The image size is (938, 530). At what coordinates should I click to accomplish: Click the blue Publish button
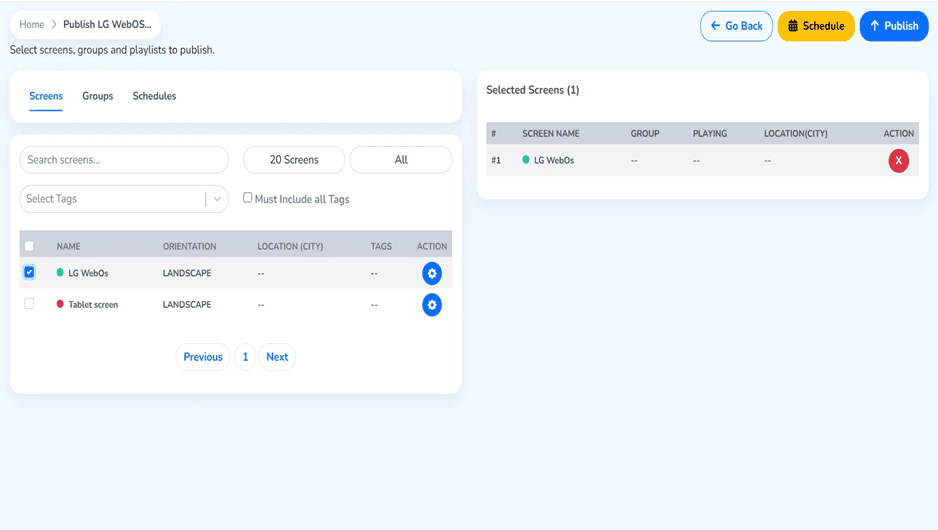894,26
